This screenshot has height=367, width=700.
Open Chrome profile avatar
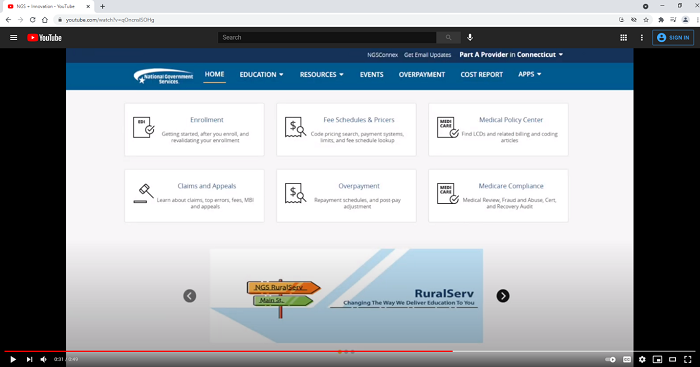(x=686, y=20)
